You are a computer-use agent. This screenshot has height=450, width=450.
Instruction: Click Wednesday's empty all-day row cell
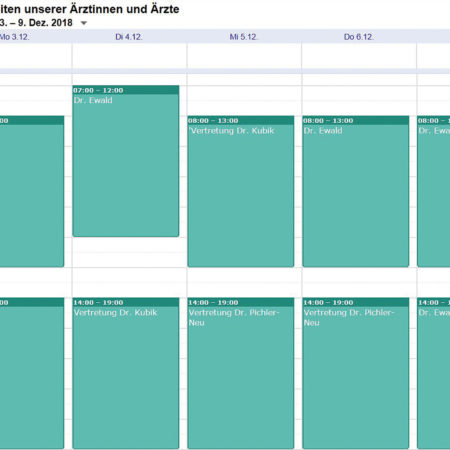[x=244, y=56]
